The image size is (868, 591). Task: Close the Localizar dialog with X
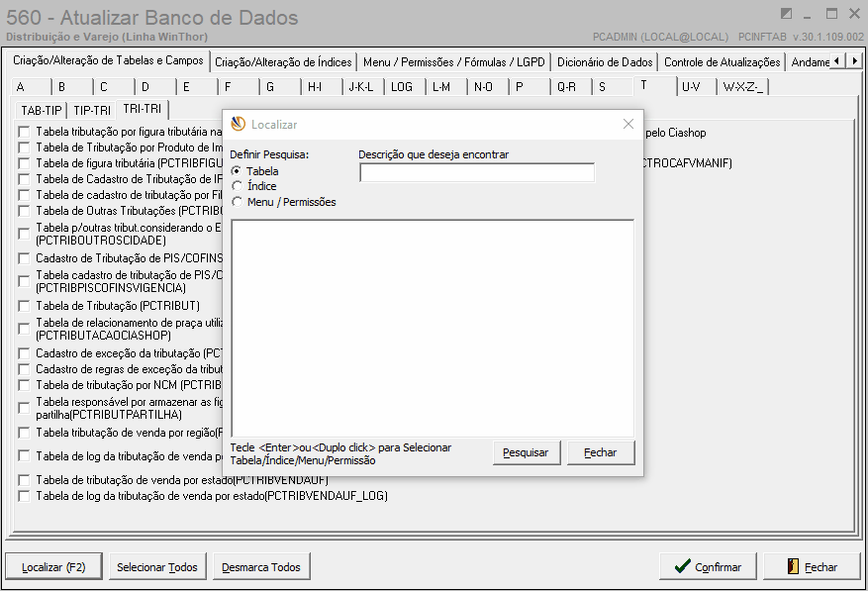tap(628, 124)
